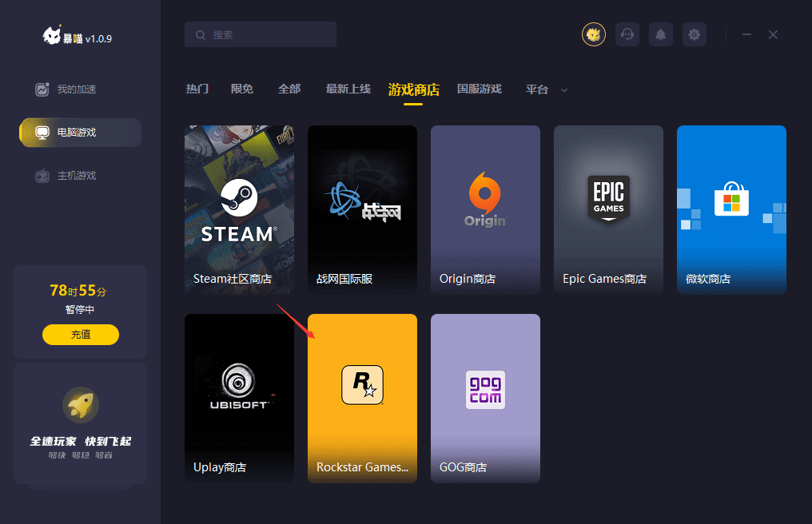This screenshot has height=524, width=812.
Task: Click the Steam logo icon
Action: (x=239, y=198)
